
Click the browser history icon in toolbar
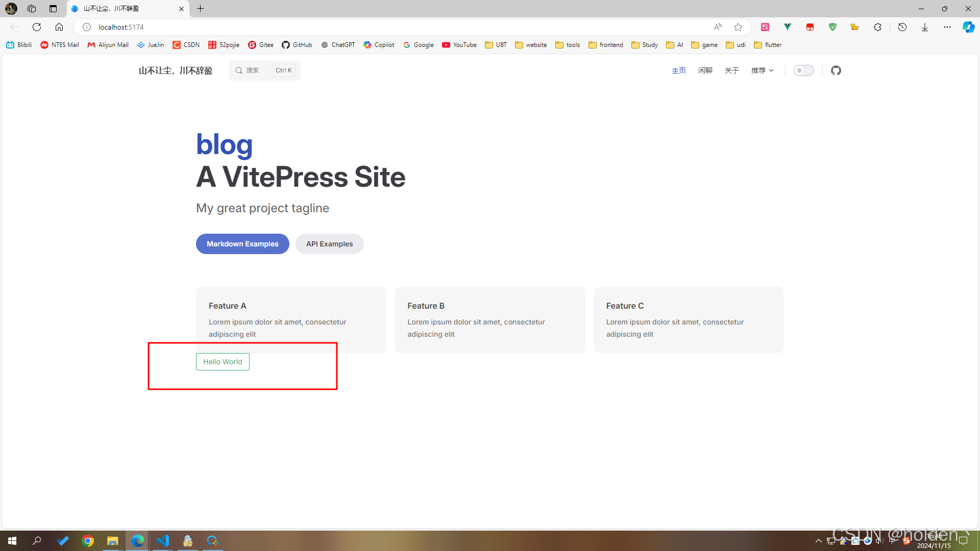[x=902, y=27]
